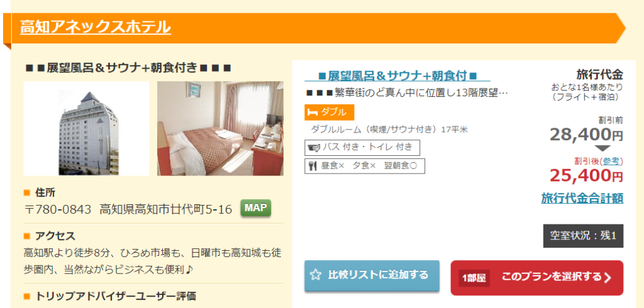This screenshot has height=308, width=644.
Task: Select plan with このプランを選択する button
Action: pyautogui.click(x=537, y=278)
